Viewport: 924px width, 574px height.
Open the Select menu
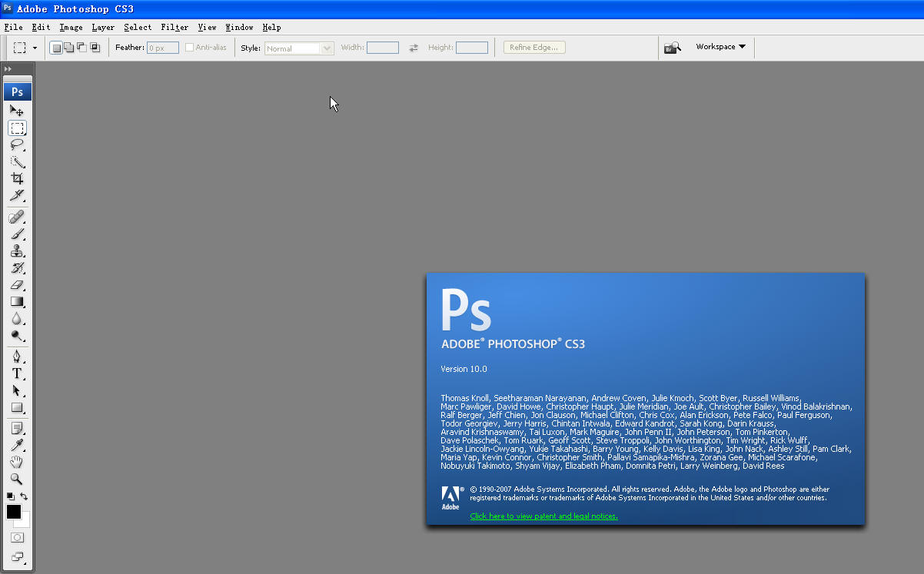pyautogui.click(x=138, y=28)
